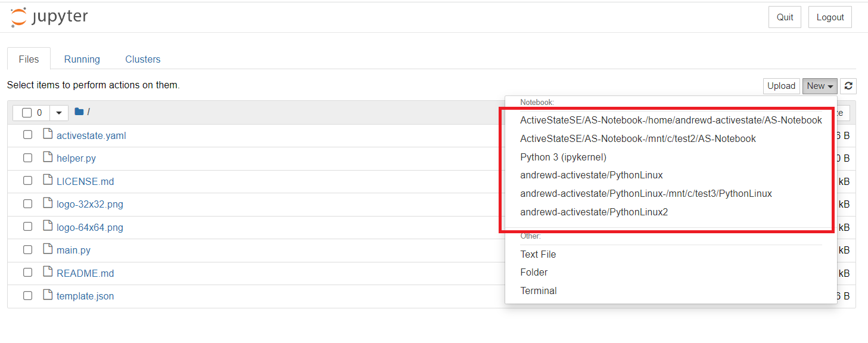Tick the README.md checkbox
The width and height of the screenshot is (868, 343).
pos(27,273)
